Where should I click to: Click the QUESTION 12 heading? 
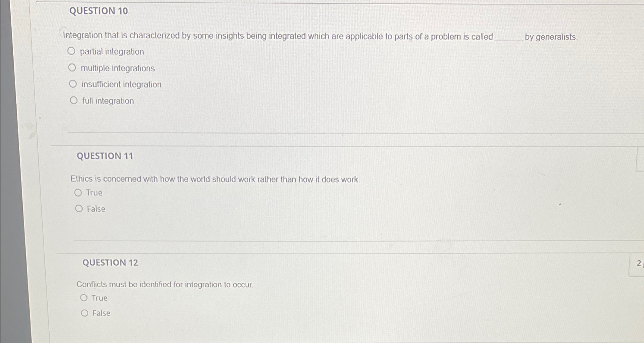pos(110,263)
